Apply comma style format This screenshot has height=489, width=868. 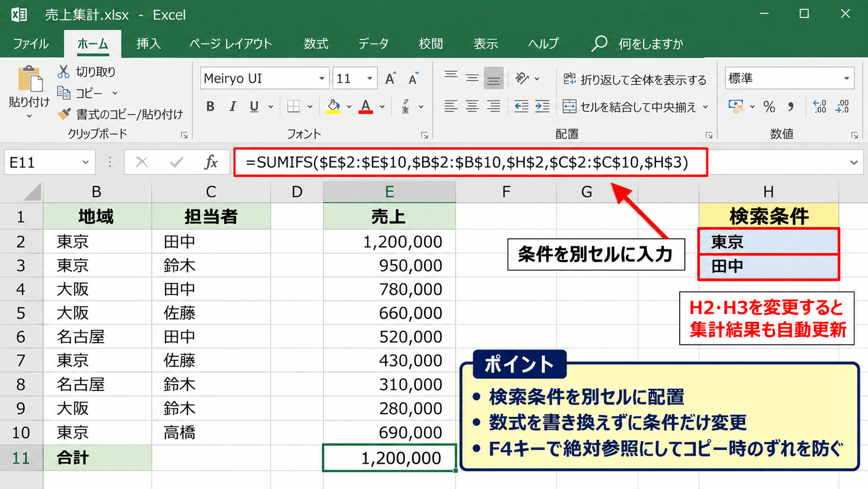pyautogui.click(x=791, y=107)
